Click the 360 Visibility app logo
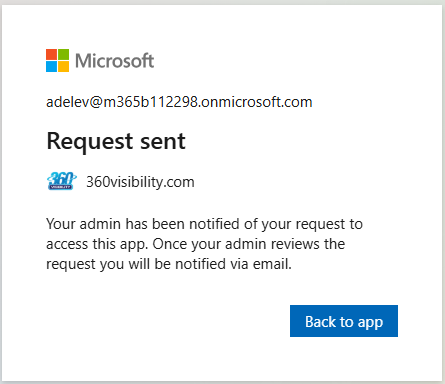The width and height of the screenshot is (445, 384). (62, 181)
